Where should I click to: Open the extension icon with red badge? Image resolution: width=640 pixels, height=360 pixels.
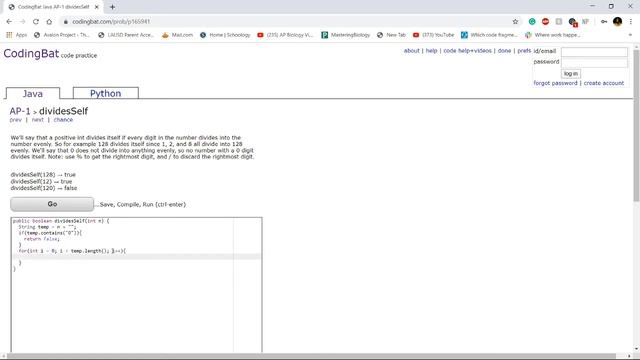pos(573,22)
